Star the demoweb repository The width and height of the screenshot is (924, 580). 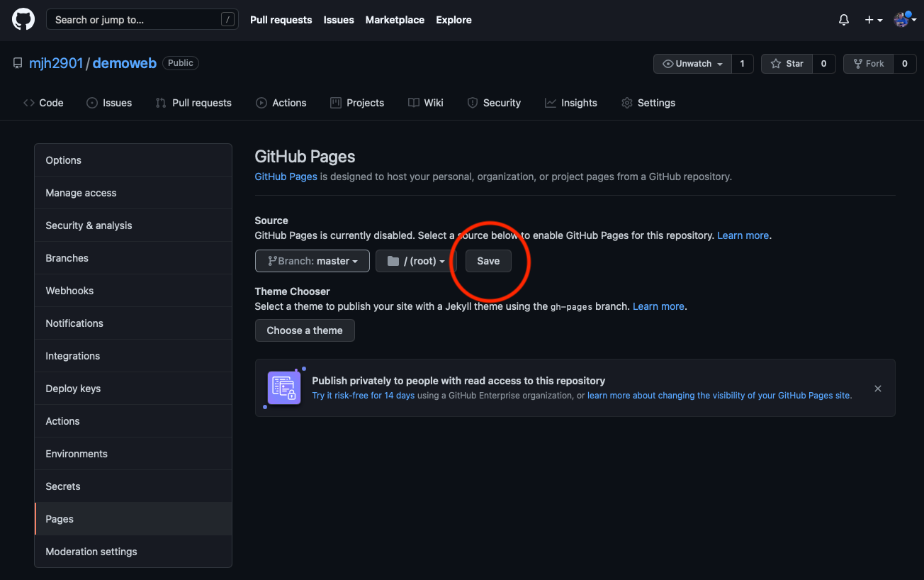click(x=787, y=64)
